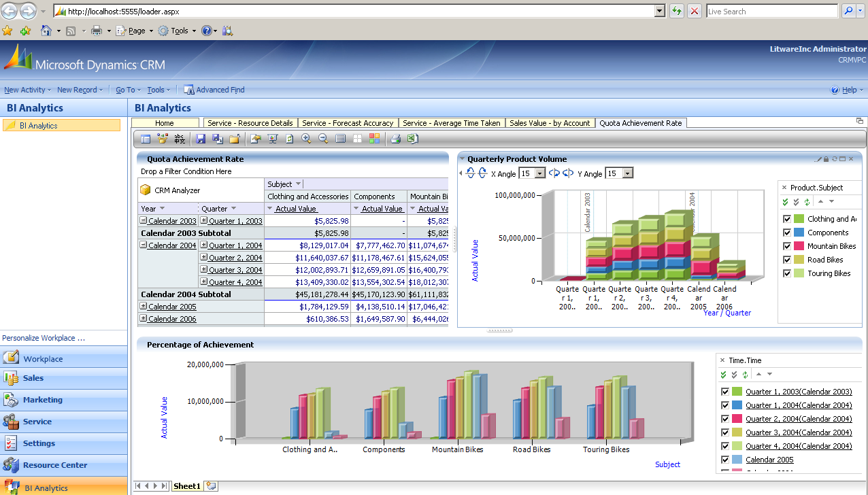Click the Save As toolbar icon
The image size is (868, 495).
coord(218,139)
